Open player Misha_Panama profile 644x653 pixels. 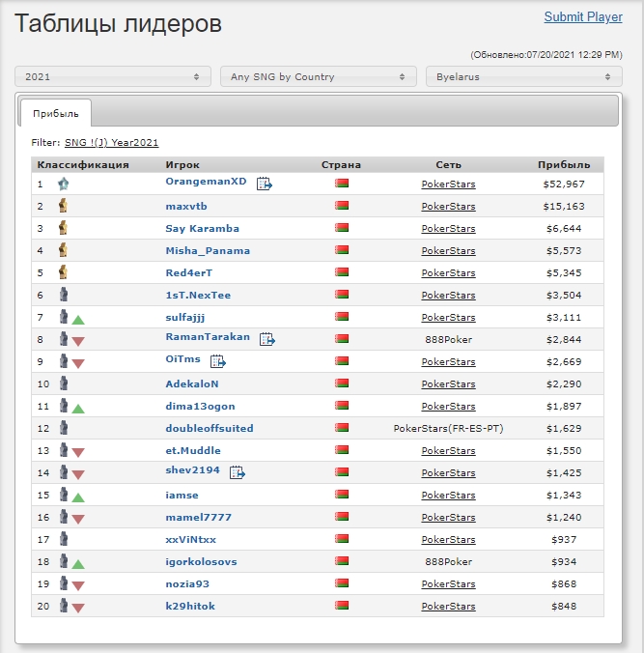point(208,251)
